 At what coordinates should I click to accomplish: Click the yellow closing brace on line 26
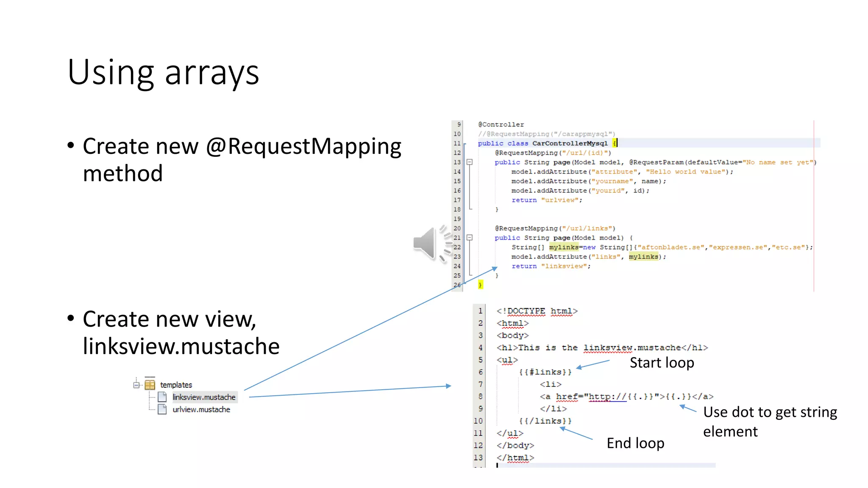point(480,285)
